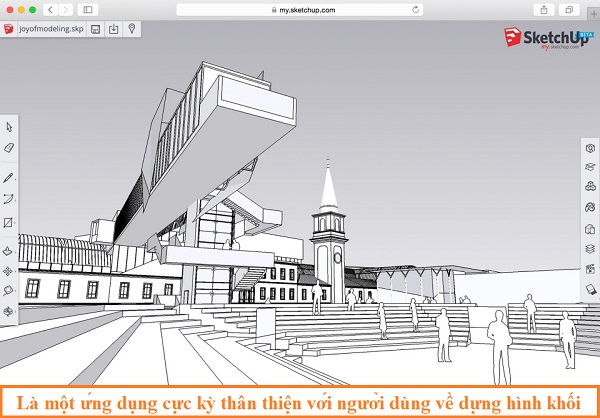The height and width of the screenshot is (418, 600).
Task: Click the location pin icon
Action: [132, 30]
